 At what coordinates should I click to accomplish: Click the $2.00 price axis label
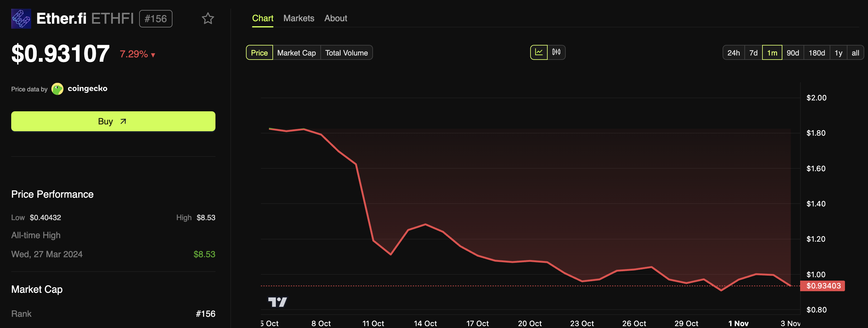pyautogui.click(x=816, y=98)
